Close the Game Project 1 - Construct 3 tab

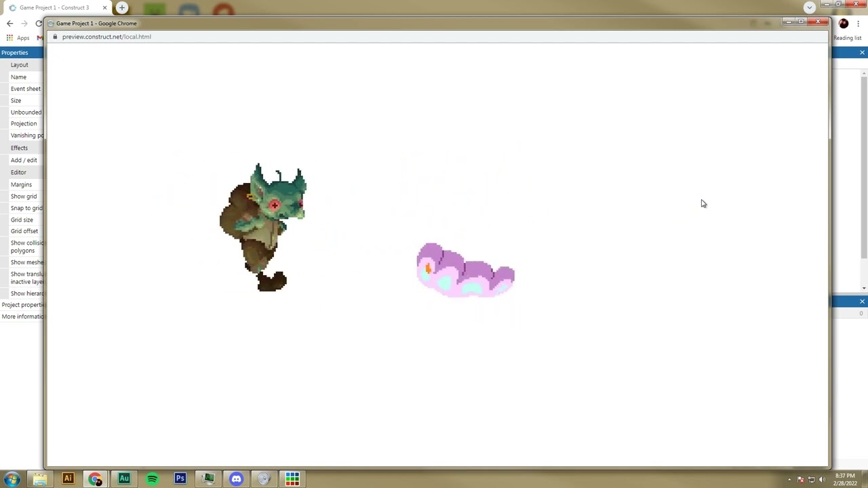point(104,7)
